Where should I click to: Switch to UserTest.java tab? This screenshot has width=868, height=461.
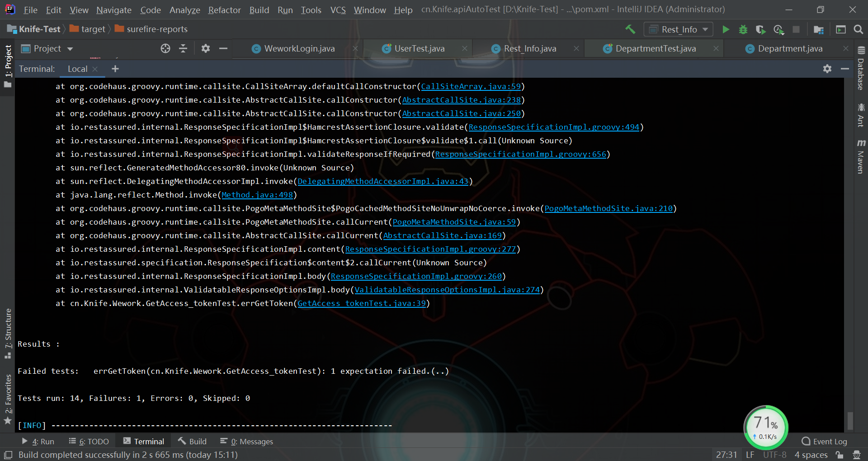point(420,48)
